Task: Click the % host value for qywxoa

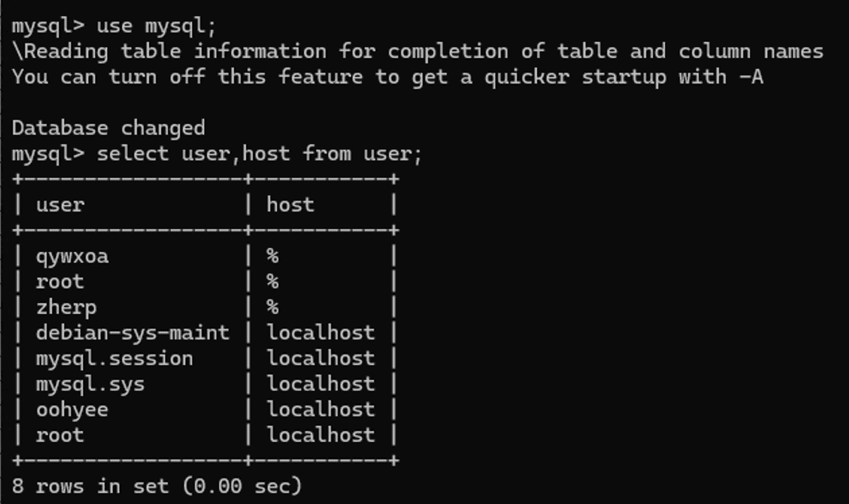Action: tap(272, 257)
